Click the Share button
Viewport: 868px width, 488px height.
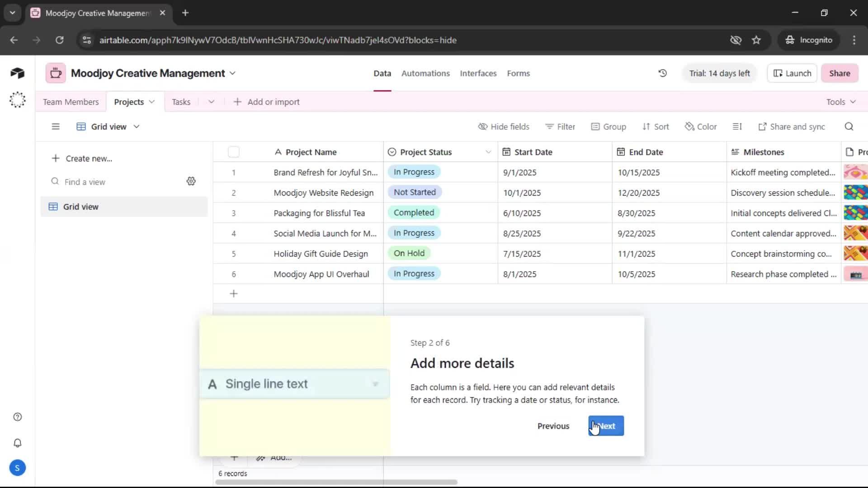(x=840, y=73)
